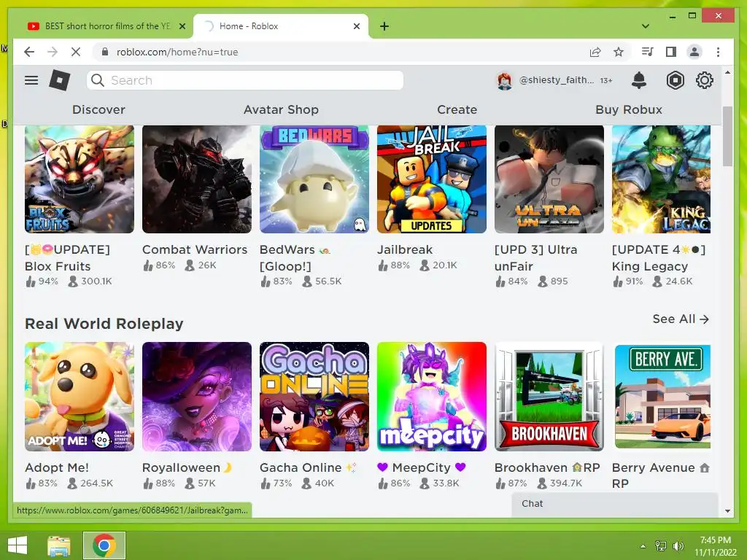This screenshot has height=560, width=747.
Task: Open the Berry Avenue game thumbnail
Action: 661,397
